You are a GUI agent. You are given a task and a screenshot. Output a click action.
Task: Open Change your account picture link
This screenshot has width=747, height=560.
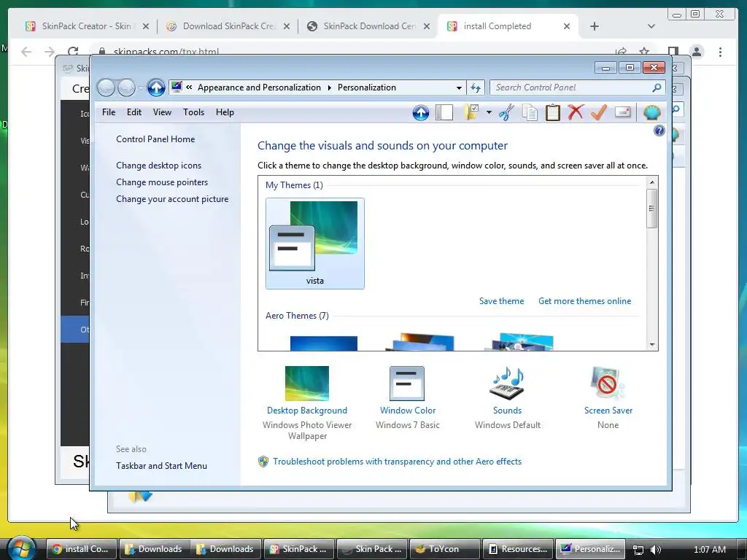[172, 199]
